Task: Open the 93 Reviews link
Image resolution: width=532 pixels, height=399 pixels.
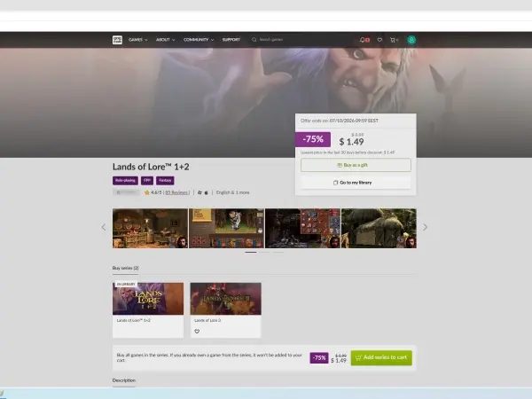Action: tap(176, 192)
